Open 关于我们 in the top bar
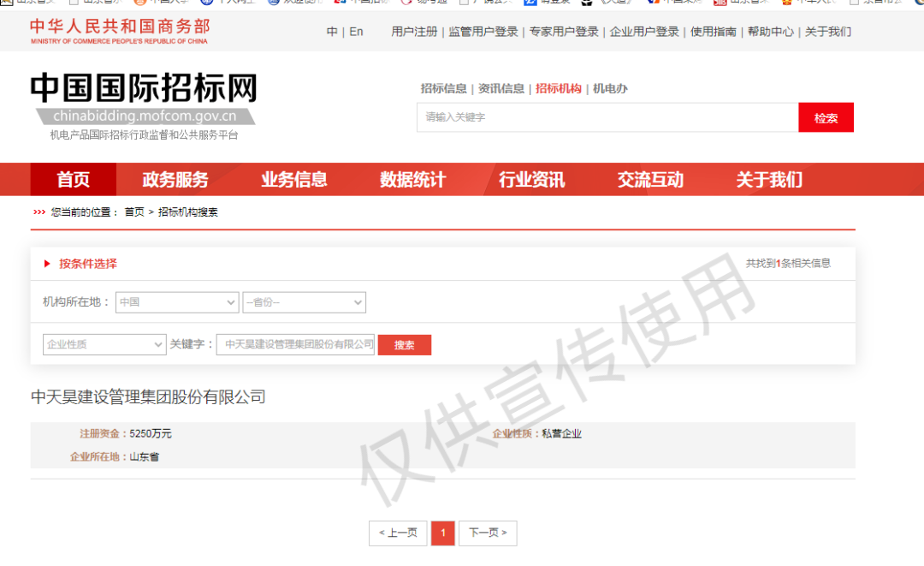The width and height of the screenshot is (924, 566). 828,32
